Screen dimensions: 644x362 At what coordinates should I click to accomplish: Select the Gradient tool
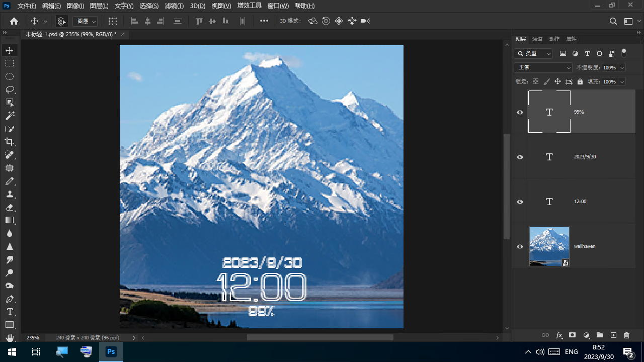tap(10, 220)
